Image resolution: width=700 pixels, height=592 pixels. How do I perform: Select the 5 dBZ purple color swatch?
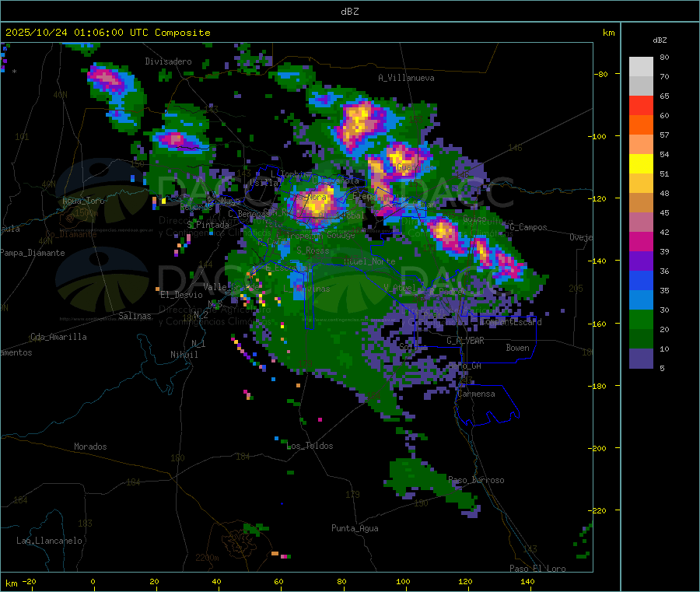641,359
